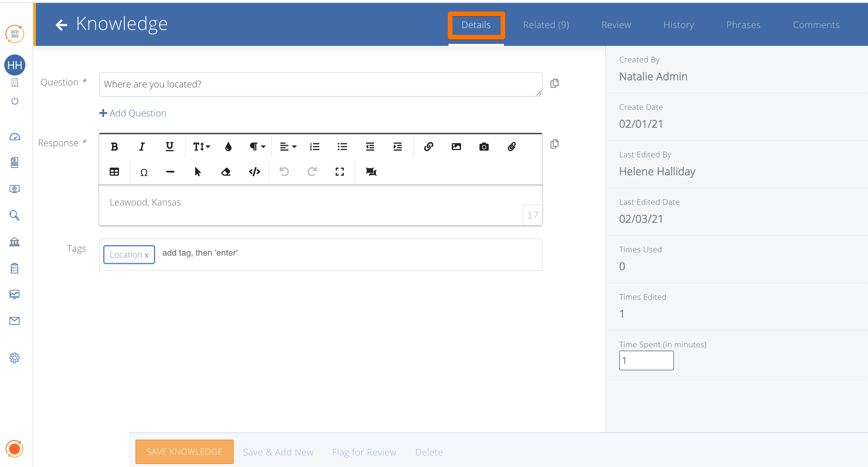This screenshot has width=868, height=467.
Task: Click the Add Question link
Action: 133,113
